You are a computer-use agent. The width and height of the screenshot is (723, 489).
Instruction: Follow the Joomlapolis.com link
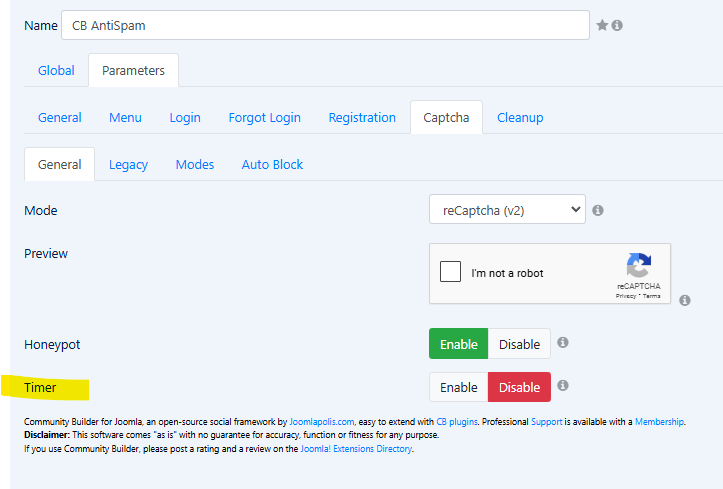pyautogui.click(x=322, y=422)
